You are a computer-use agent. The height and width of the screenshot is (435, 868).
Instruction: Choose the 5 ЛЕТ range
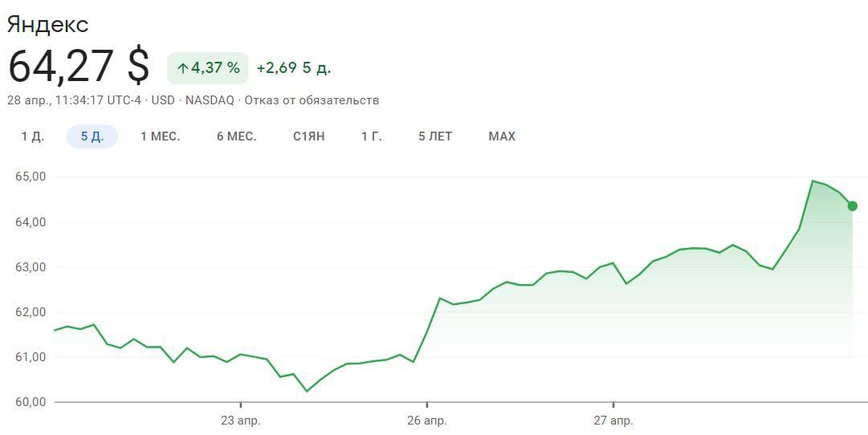435,136
